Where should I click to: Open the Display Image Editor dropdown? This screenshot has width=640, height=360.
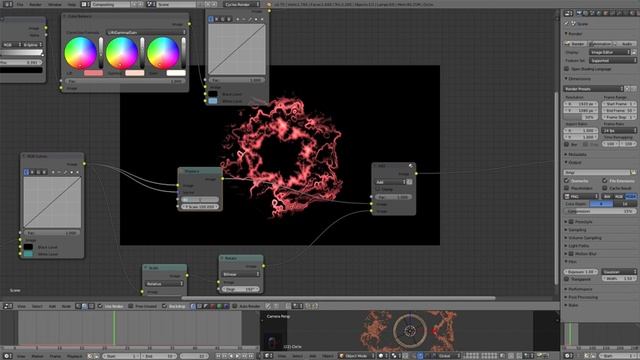click(x=610, y=52)
